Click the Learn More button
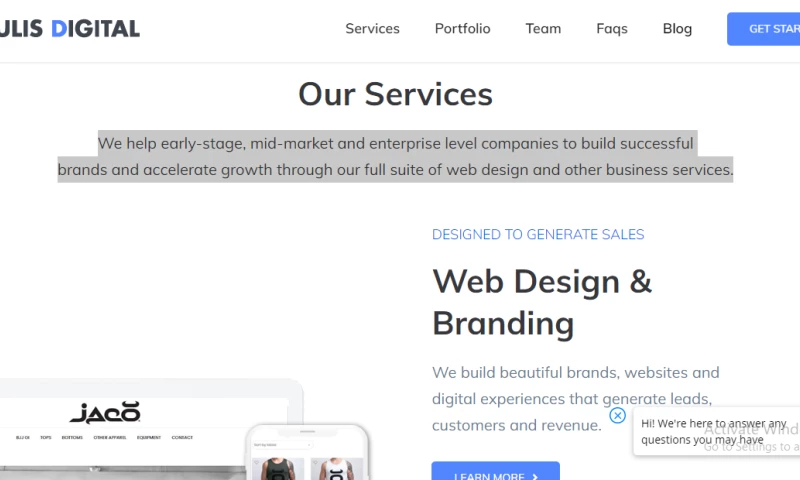The height and width of the screenshot is (480, 800). tap(490, 474)
